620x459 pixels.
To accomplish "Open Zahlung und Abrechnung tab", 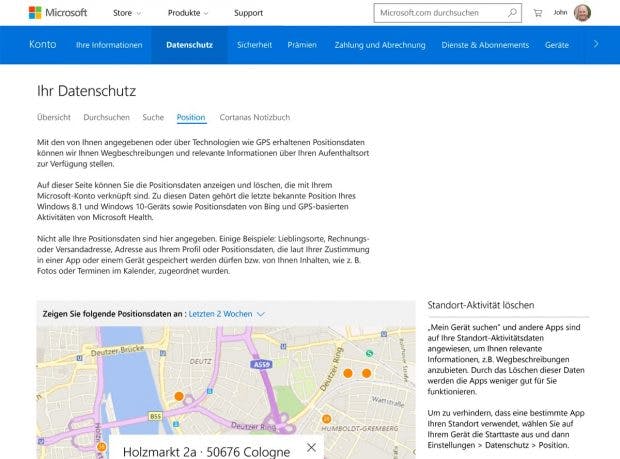I will pyautogui.click(x=380, y=45).
